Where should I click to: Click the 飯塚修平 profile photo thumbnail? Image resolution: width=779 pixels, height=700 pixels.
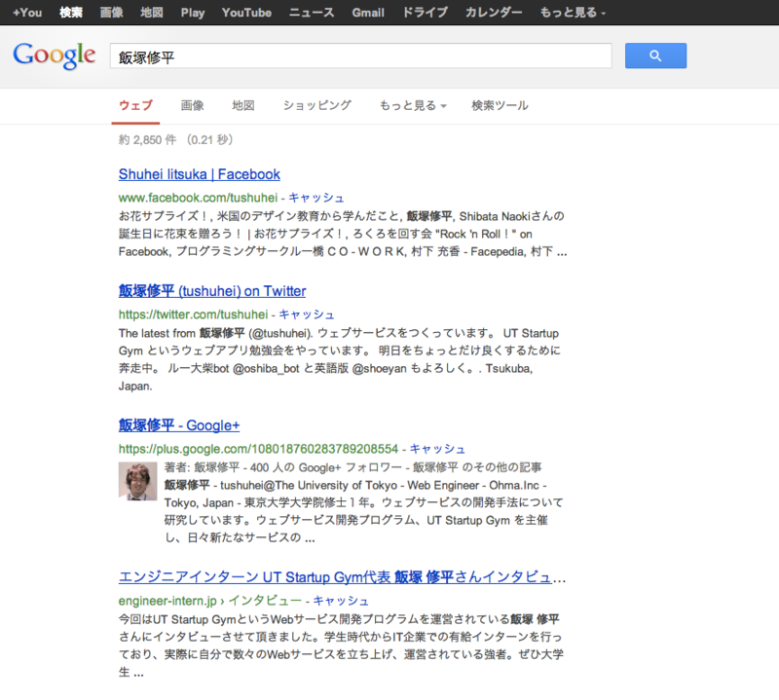tap(137, 481)
